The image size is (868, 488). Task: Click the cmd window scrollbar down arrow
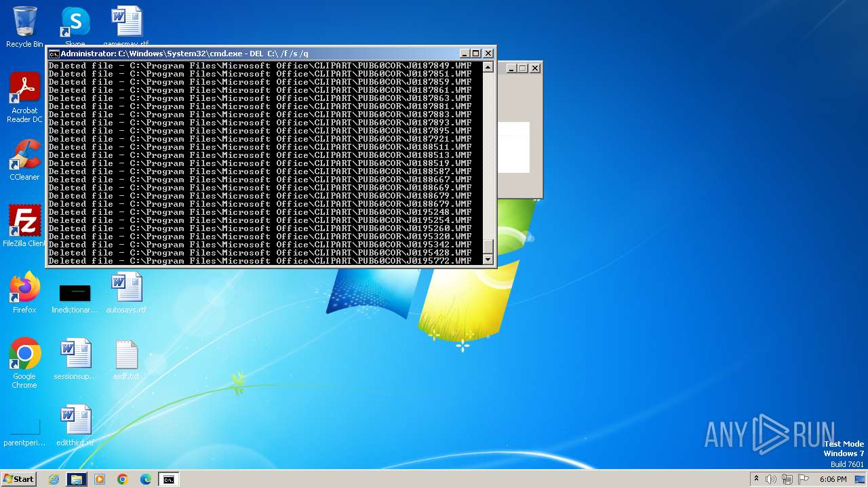point(488,259)
